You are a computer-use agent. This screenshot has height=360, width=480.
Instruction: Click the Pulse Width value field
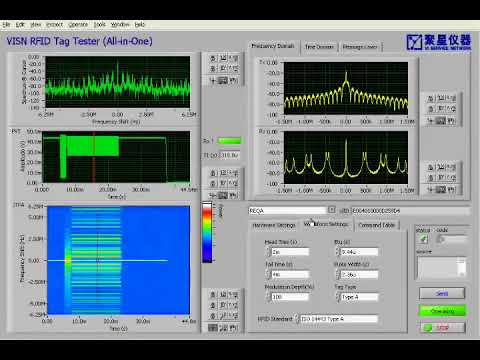(359, 275)
